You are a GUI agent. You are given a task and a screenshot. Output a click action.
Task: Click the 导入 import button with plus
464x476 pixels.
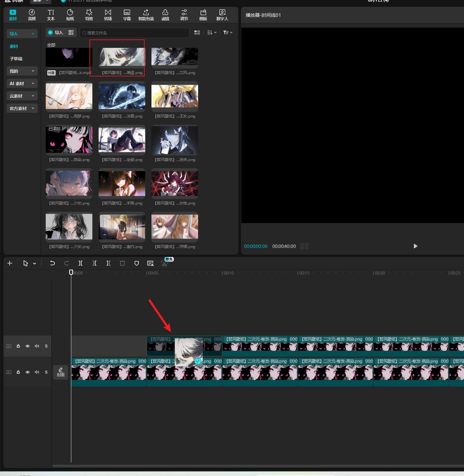pyautogui.click(x=56, y=33)
